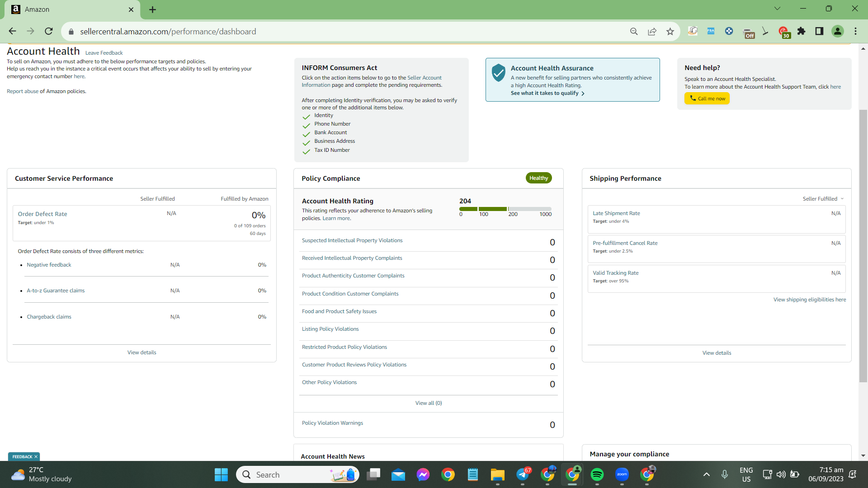Open Messenger from the taskbar
868x488 pixels.
pyautogui.click(x=423, y=474)
